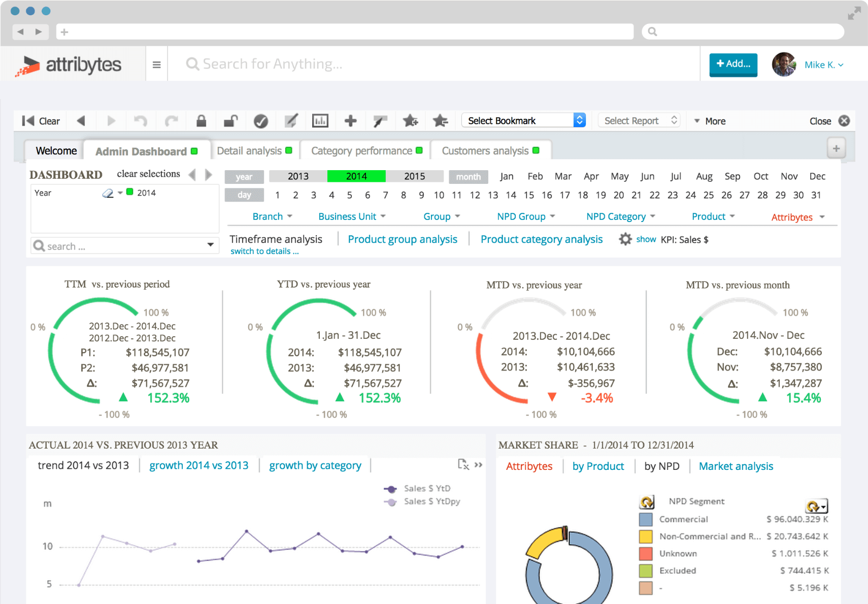
Task: Click the Non-Commercial yellow legend swatch
Action: click(x=646, y=536)
